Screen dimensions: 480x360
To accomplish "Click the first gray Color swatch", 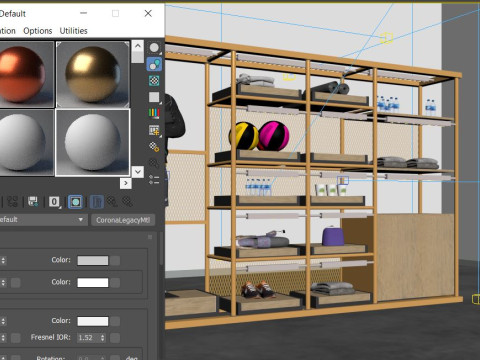I will click(93, 260).
